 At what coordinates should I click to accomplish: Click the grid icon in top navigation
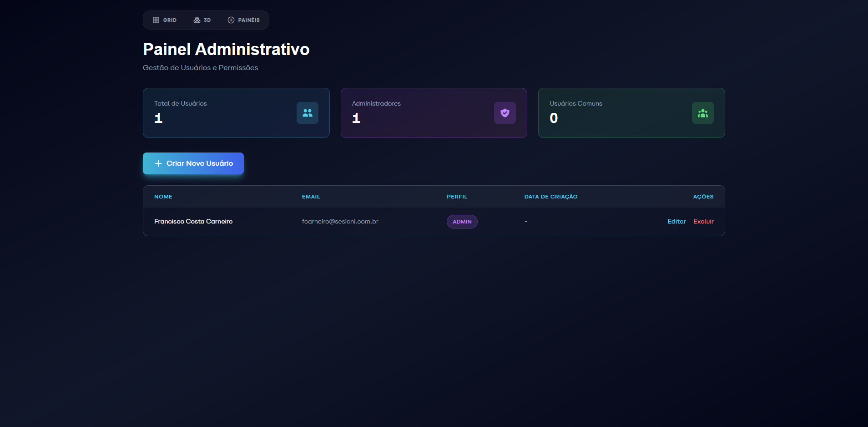(156, 20)
